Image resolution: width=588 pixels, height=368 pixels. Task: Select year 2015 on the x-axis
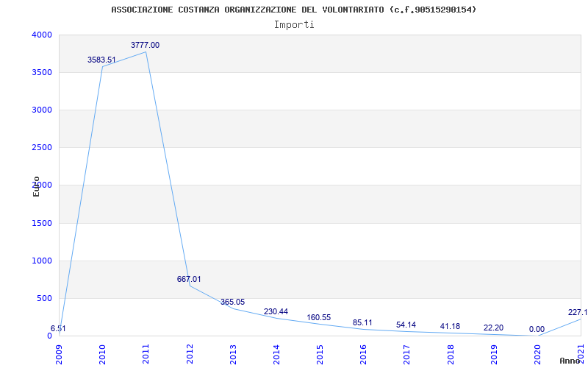[320, 353]
